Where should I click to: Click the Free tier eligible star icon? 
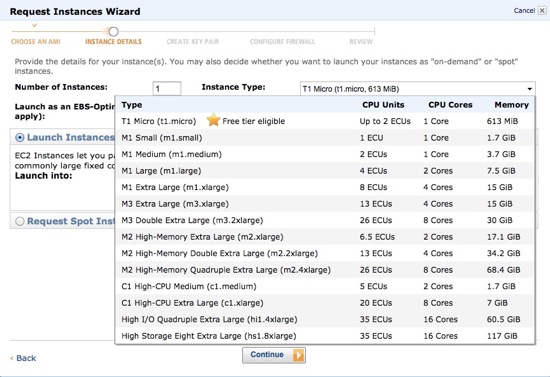click(213, 120)
